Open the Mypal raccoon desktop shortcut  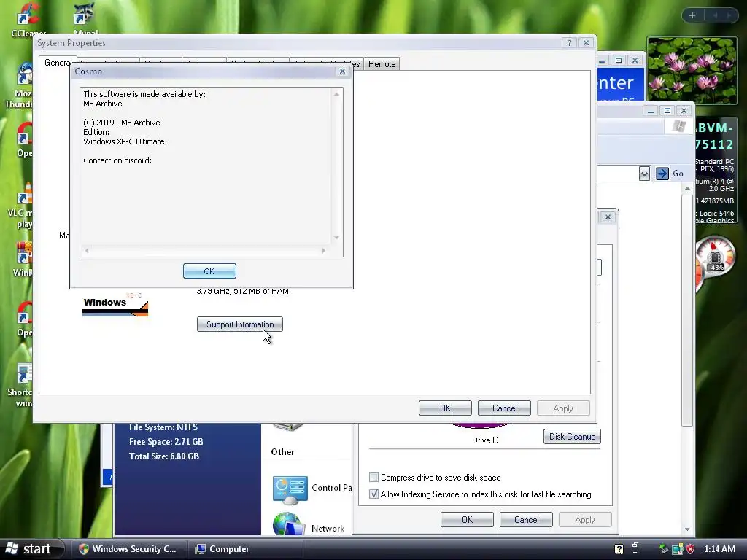point(85,17)
